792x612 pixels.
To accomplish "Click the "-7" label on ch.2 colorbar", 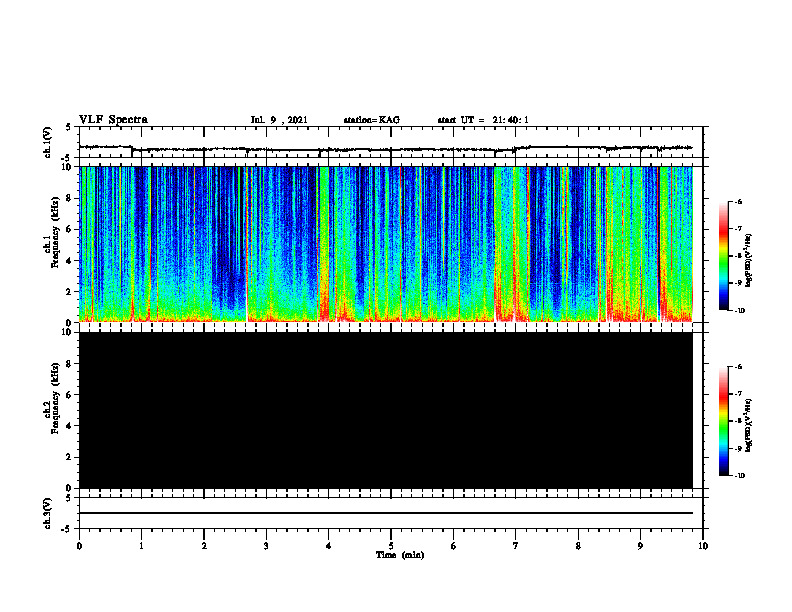I will tap(738, 394).
